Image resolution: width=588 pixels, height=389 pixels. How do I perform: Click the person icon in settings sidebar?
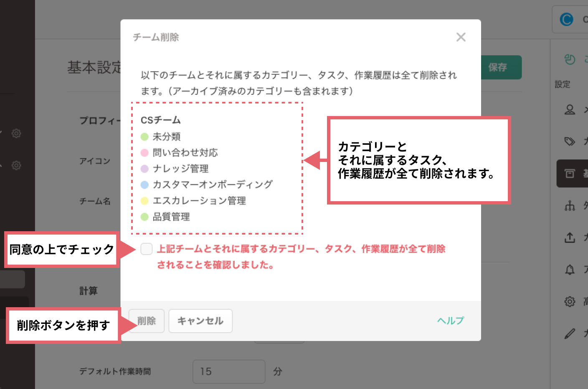click(x=570, y=110)
